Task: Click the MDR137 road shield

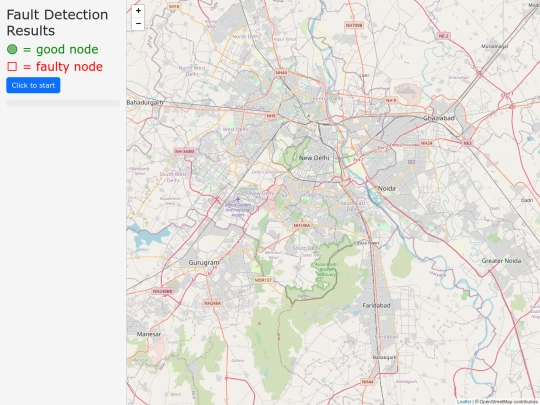Action: (x=263, y=280)
